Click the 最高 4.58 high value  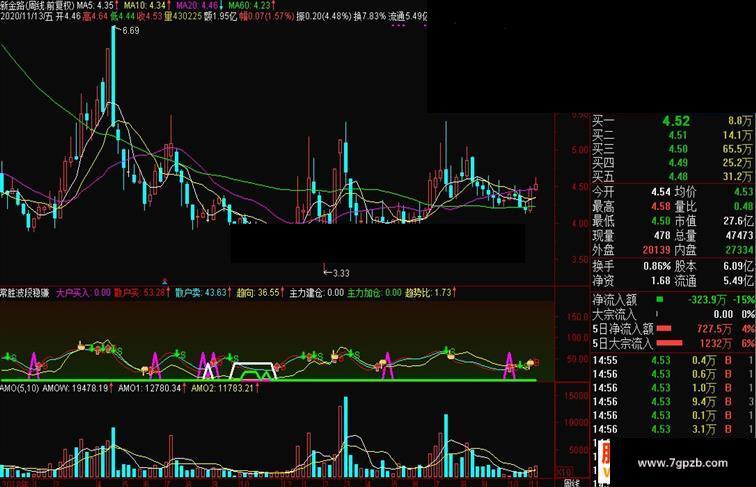pos(661,206)
